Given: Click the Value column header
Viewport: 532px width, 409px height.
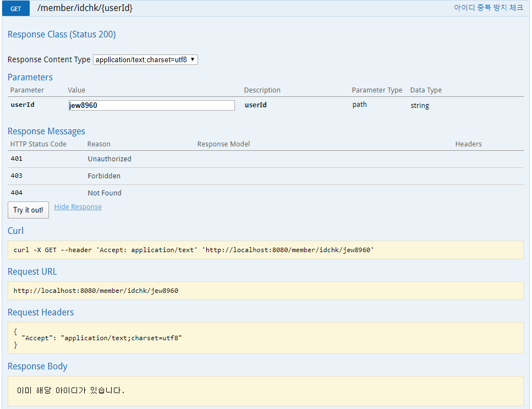Looking at the screenshot, I should click(76, 90).
